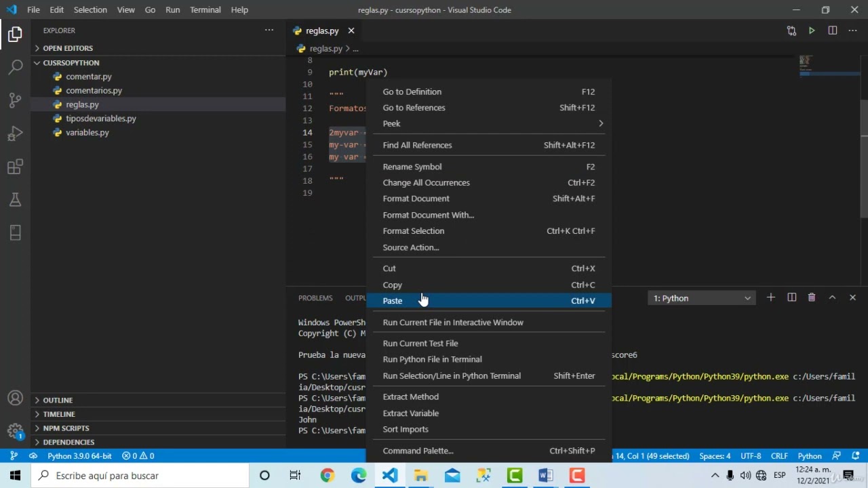868x488 pixels.
Task: Open Explorer views and more actions ellipsis
Action: 269,30
